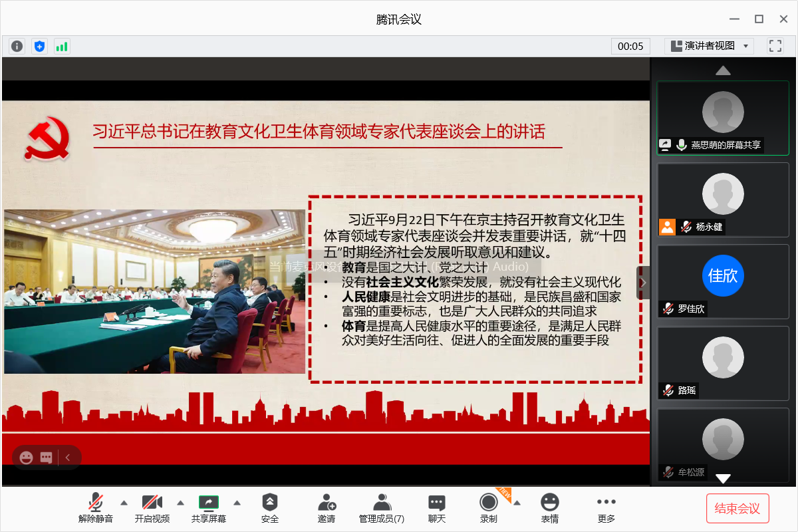The width and height of the screenshot is (798, 532).
Task: Start recording with 录制 button
Action: coord(489,508)
